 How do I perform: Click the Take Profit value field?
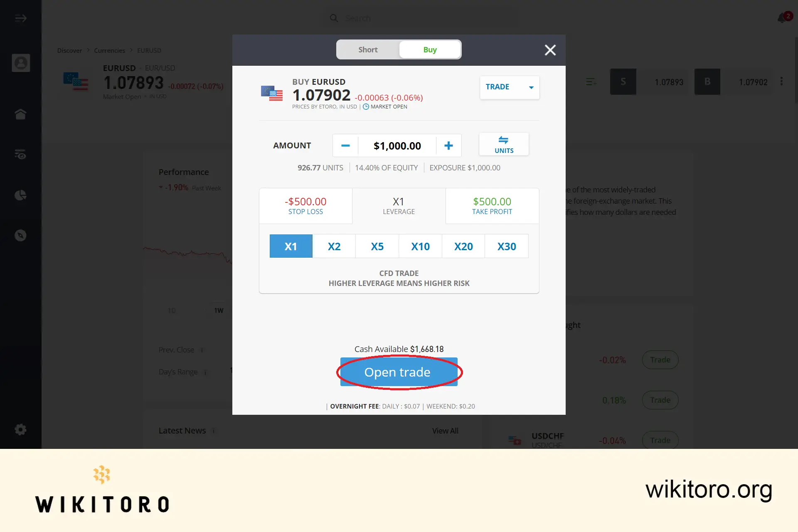(492, 201)
